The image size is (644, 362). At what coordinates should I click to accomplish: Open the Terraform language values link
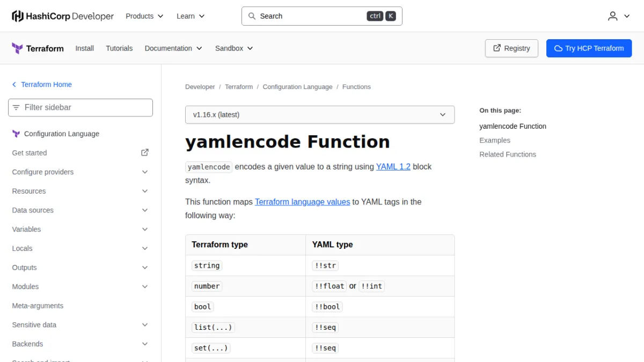point(303,202)
